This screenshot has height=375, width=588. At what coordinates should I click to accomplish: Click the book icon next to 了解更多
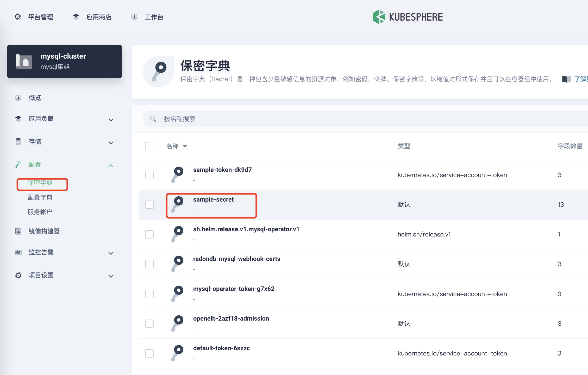[x=566, y=79]
